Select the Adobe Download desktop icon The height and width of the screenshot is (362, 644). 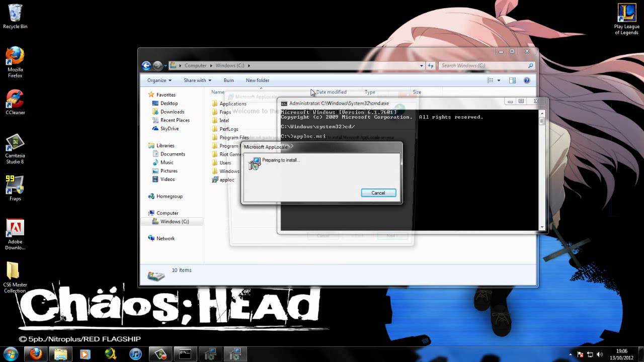[15, 235]
